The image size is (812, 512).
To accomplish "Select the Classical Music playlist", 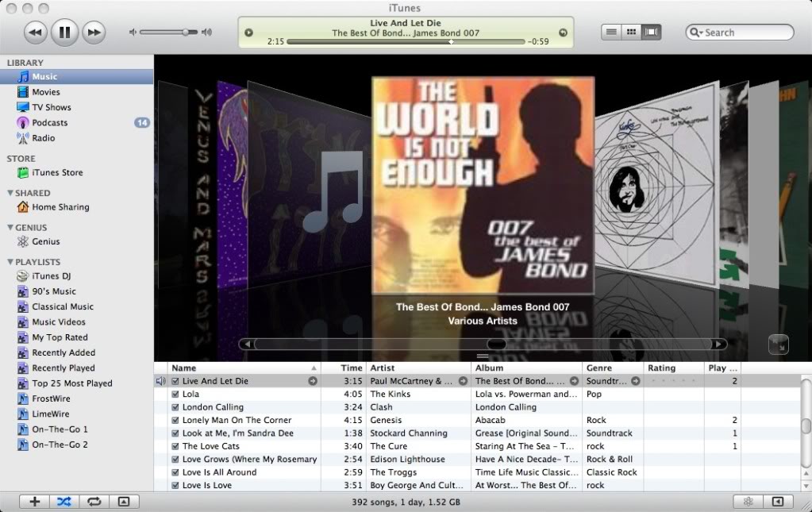I will pyautogui.click(x=77, y=306).
